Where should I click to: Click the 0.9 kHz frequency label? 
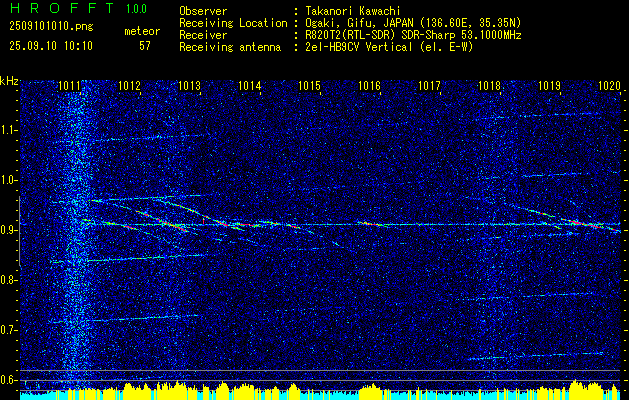click(x=9, y=230)
